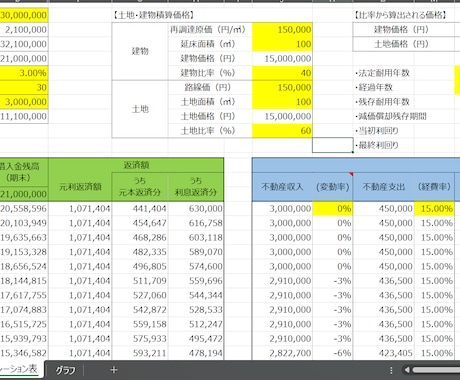460x380 pixels.
Task: Select the 20,558,596 balance cell
Action: (x=24, y=209)
